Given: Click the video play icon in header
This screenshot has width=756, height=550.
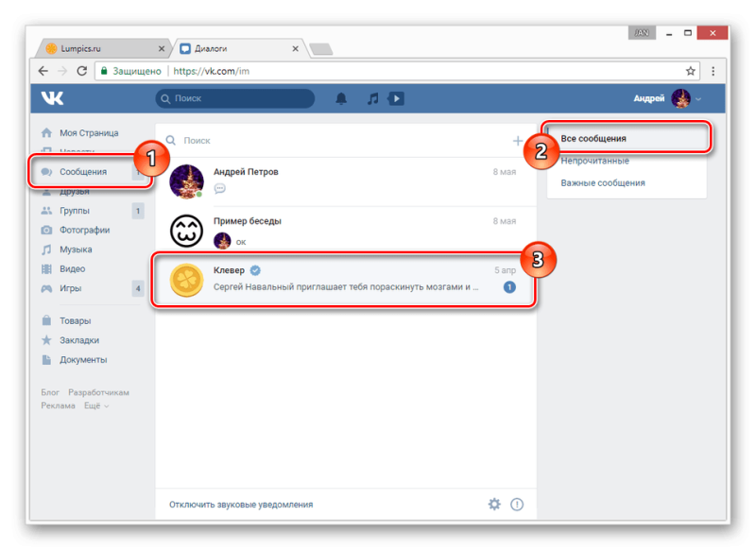Looking at the screenshot, I should [396, 98].
